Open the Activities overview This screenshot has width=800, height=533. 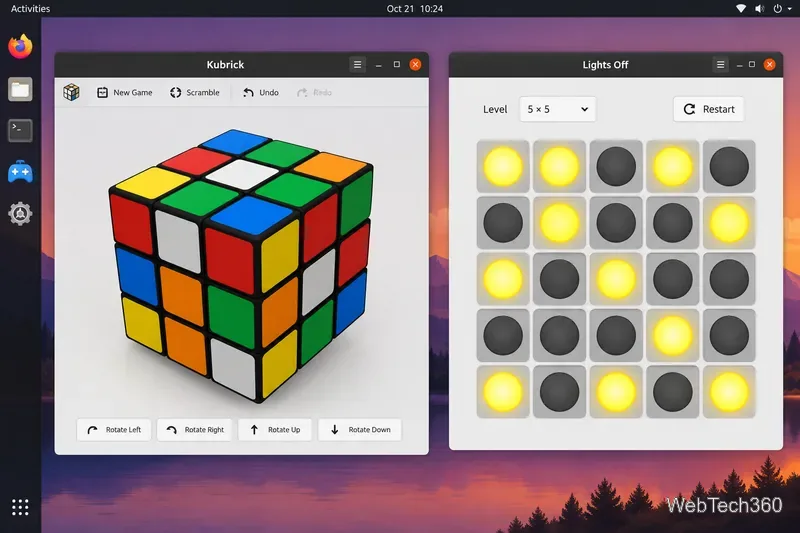pyautogui.click(x=31, y=9)
